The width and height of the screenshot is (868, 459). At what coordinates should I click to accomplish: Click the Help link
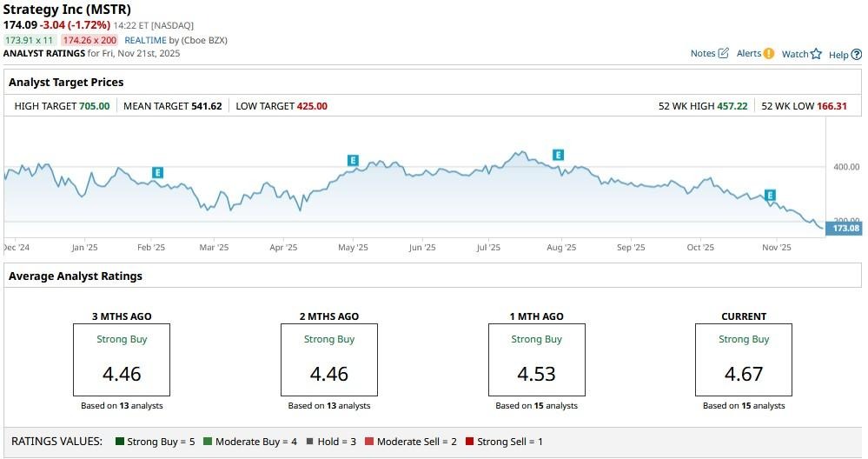(838, 54)
